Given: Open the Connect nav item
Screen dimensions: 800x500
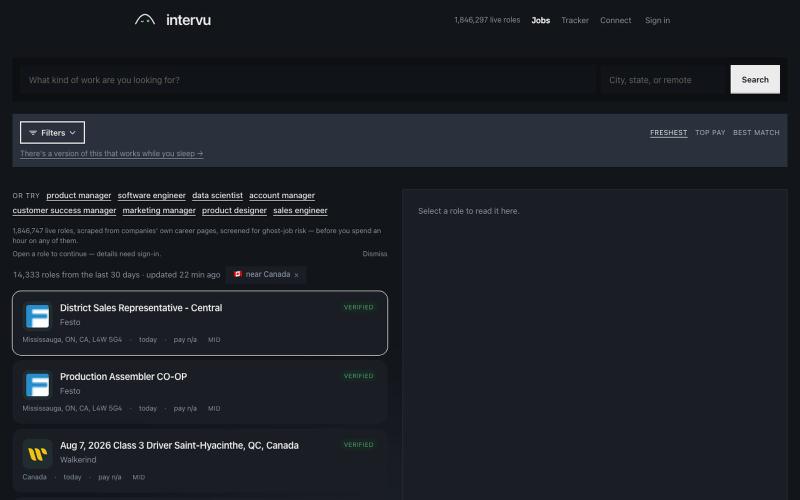Looking at the screenshot, I should [x=615, y=20].
